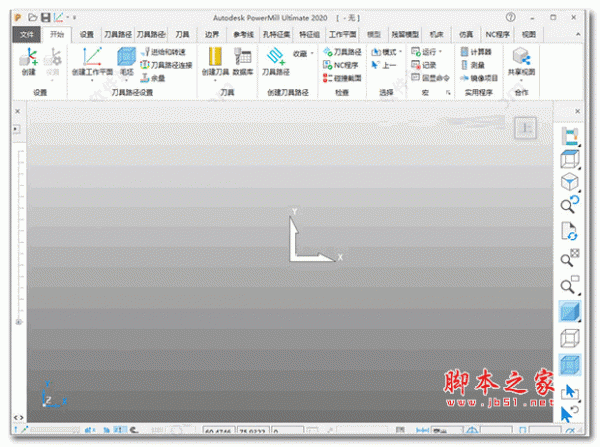Verify NC程序 in the 检查 group
Screen dimensions: 600x447
[341, 65]
